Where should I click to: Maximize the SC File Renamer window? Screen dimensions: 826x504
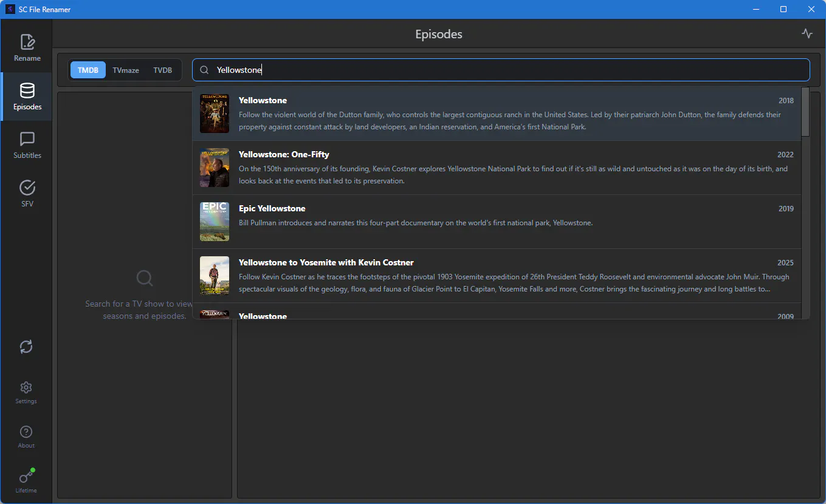point(783,9)
